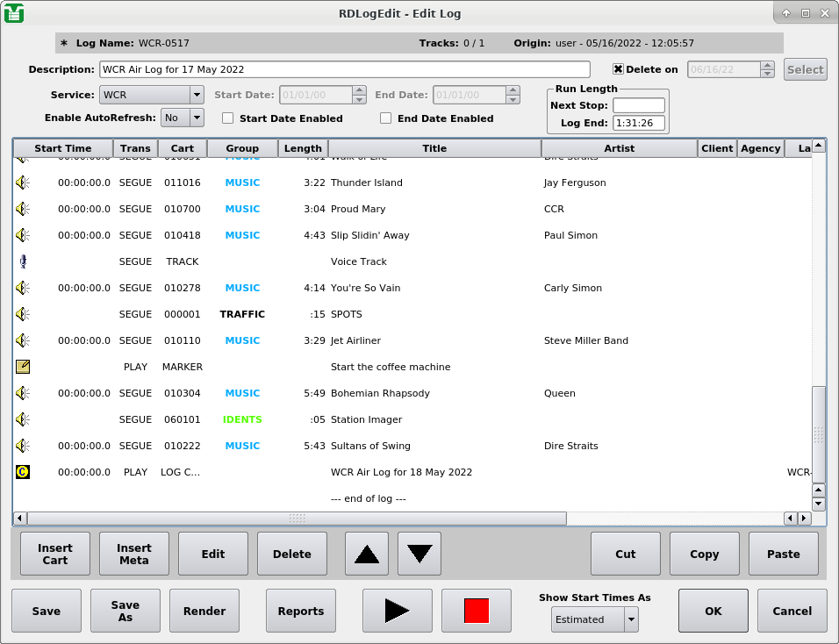Click the microphone icon on Voice Track row
This screenshot has width=839, height=644.
(23, 261)
